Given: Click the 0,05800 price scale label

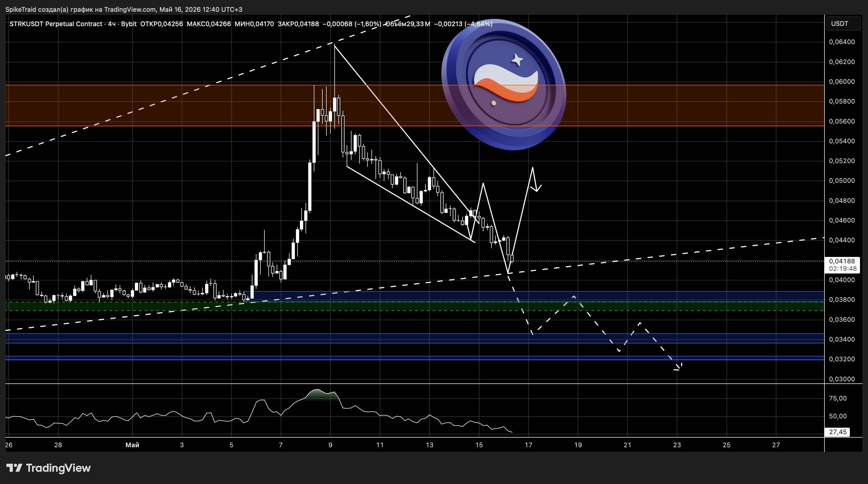Looking at the screenshot, I should pyautogui.click(x=842, y=101).
